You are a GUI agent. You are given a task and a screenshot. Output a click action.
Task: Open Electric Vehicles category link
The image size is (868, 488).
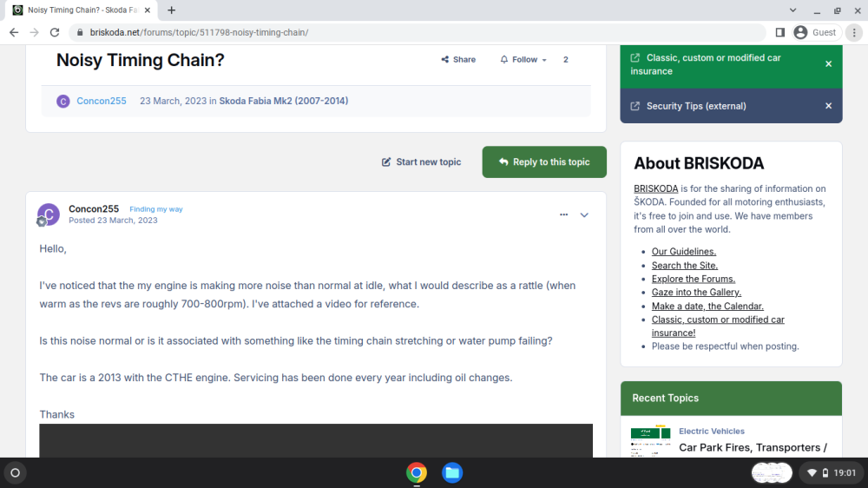712,431
